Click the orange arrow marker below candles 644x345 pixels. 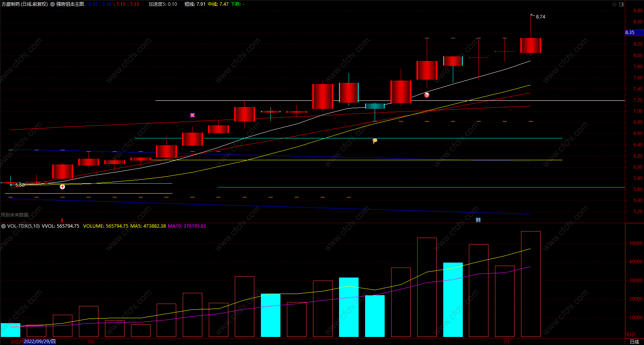click(x=375, y=141)
